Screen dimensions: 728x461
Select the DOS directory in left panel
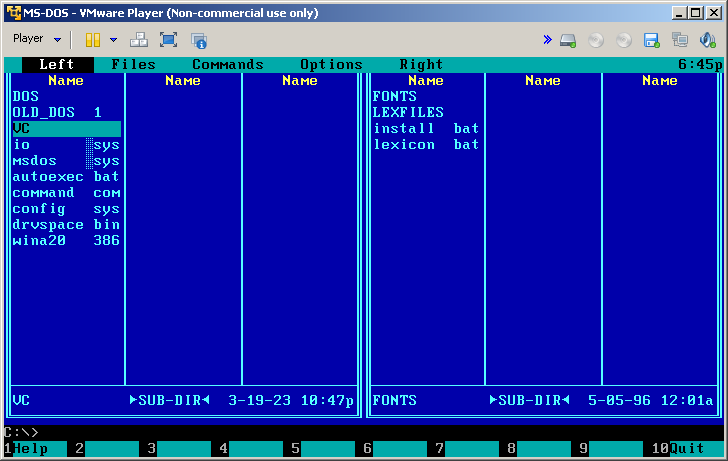point(66,96)
